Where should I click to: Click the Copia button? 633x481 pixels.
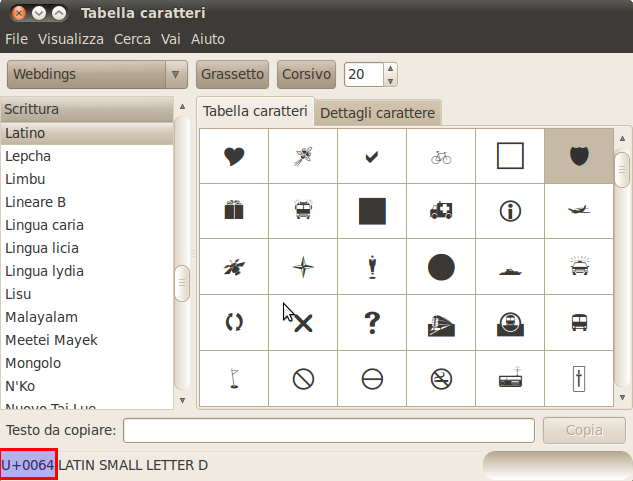click(x=584, y=430)
